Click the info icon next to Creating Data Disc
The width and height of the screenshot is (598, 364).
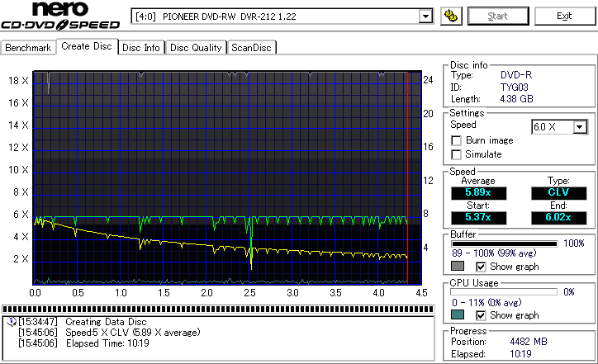tap(10, 322)
